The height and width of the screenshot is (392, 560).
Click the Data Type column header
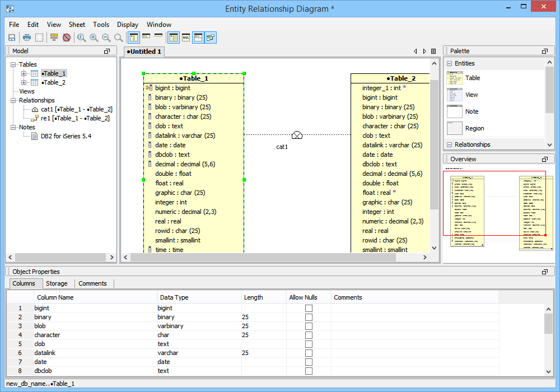(174, 297)
